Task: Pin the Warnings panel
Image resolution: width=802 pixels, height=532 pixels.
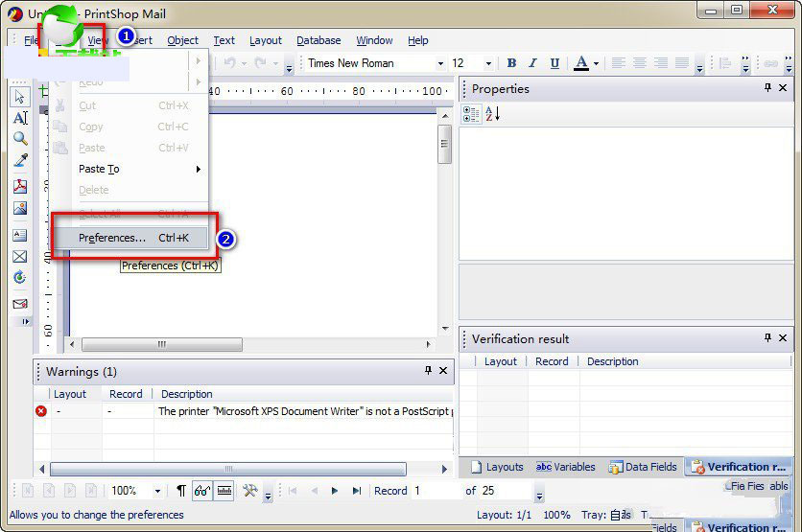Action: pyautogui.click(x=428, y=371)
